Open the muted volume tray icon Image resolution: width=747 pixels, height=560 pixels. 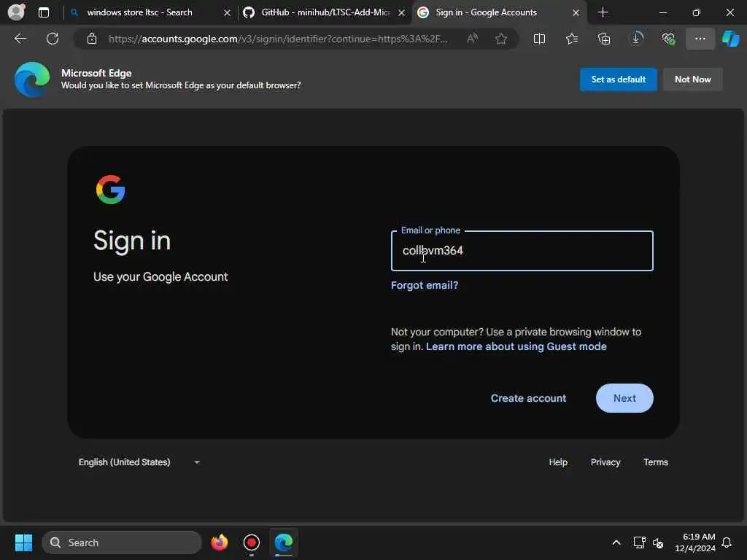[658, 542]
